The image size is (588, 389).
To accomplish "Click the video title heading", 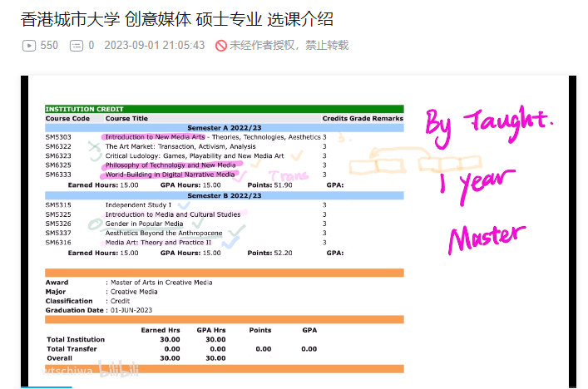I will coord(175,18).
